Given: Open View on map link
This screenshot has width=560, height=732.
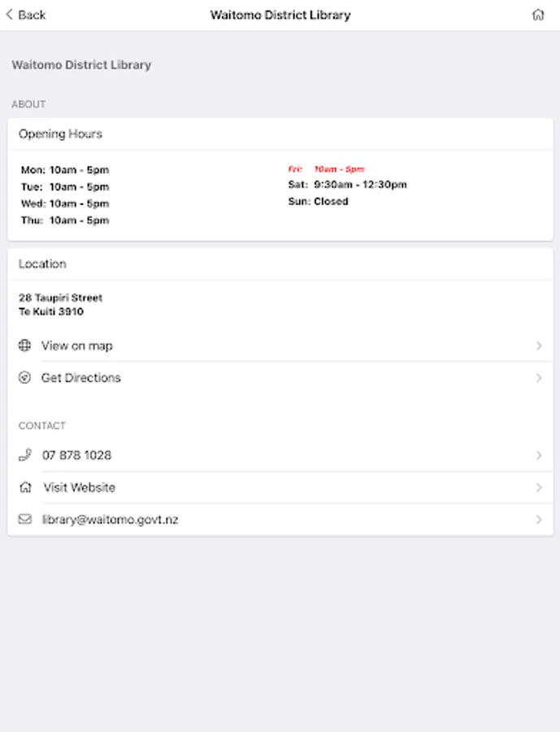Looking at the screenshot, I should pos(77,346).
